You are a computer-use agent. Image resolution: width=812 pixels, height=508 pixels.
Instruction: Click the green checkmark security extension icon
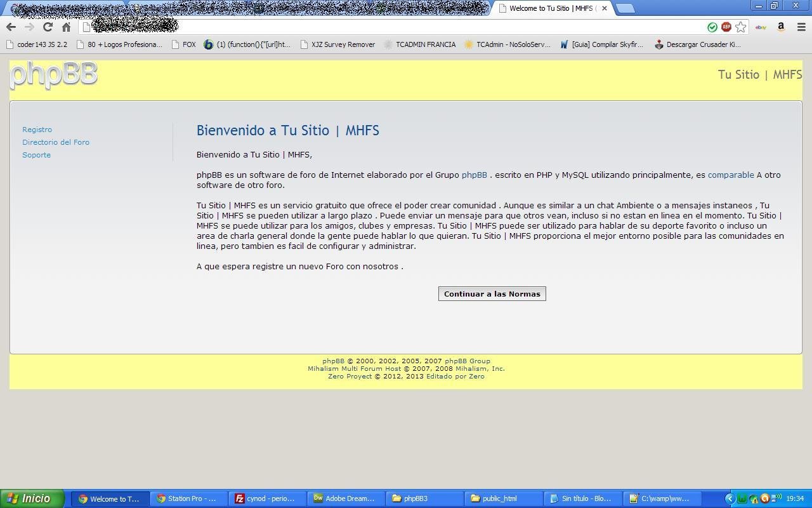pos(712,27)
